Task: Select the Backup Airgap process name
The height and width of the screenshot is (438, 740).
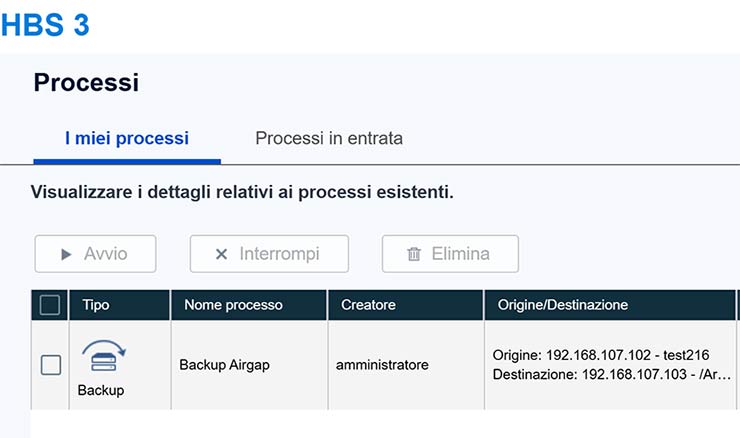Action: click(224, 365)
